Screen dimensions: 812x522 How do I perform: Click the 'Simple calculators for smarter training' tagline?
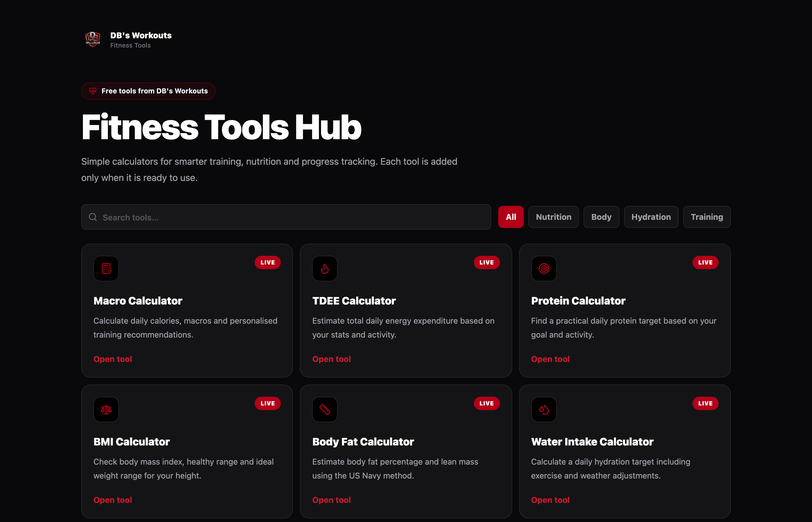click(x=269, y=169)
